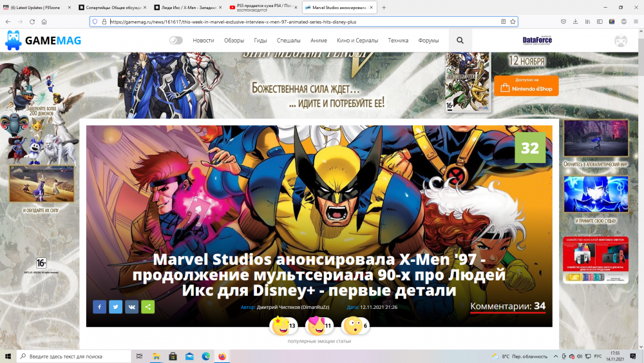The image size is (644, 363).
Task: Click the green generic share icon
Action: [x=148, y=307]
